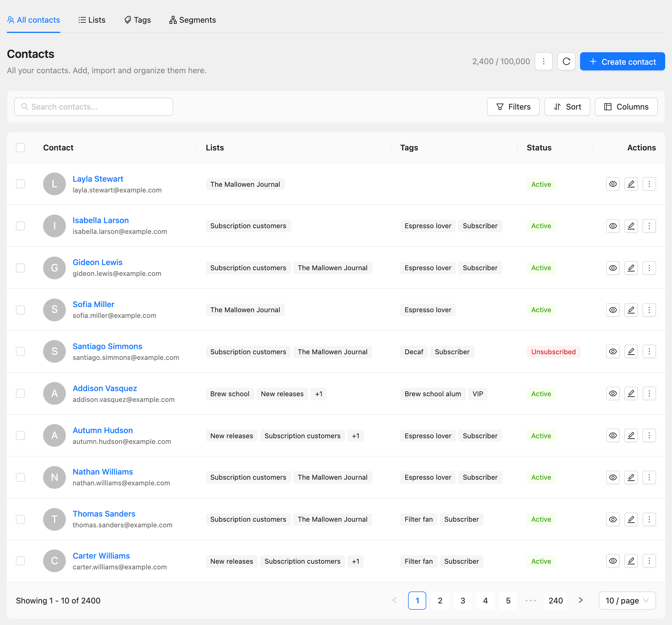Open more actions for Isabella Larson
This screenshot has height=625, width=672.
click(649, 226)
